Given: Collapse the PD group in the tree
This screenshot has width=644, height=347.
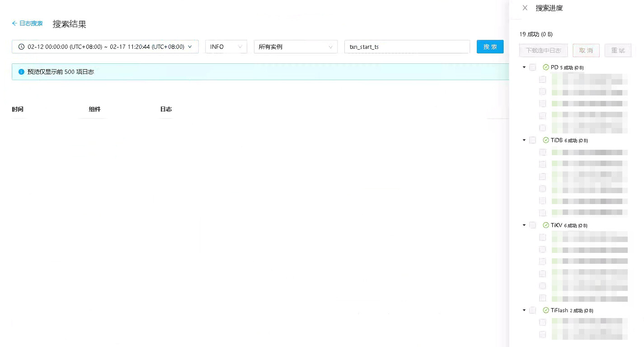Looking at the screenshot, I should [524, 67].
